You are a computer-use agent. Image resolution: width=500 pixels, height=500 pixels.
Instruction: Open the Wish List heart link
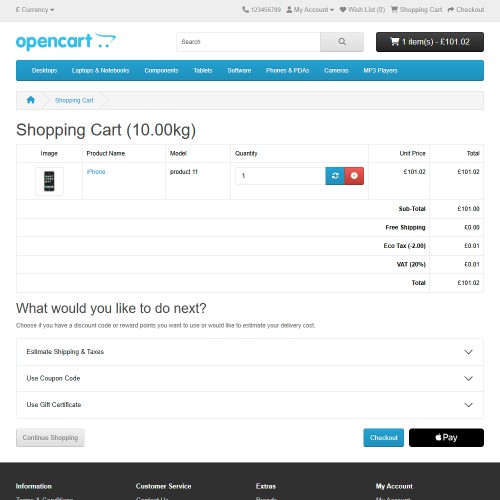[x=362, y=10]
